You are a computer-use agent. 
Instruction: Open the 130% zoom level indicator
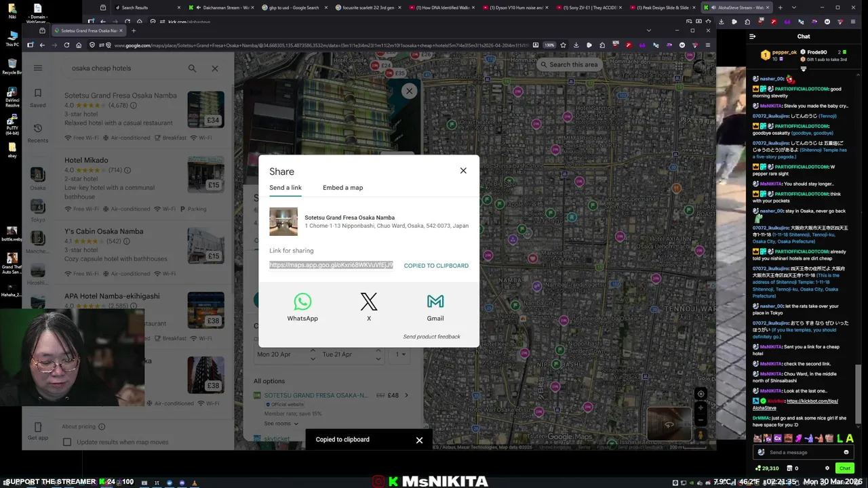(549, 45)
